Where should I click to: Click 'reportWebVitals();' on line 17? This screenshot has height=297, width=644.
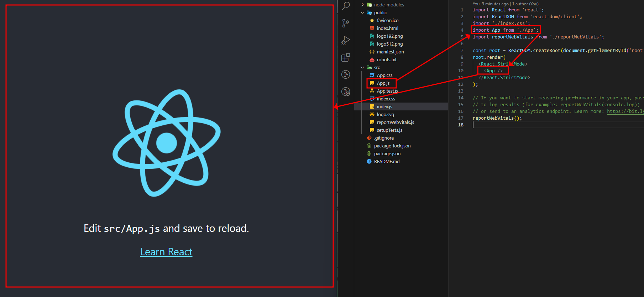point(497,118)
